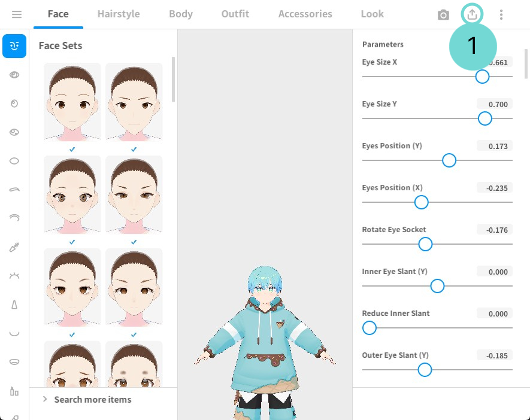Viewport: 530px width, 420px height.
Task: Select the mouth curve category icon
Action: [14, 333]
